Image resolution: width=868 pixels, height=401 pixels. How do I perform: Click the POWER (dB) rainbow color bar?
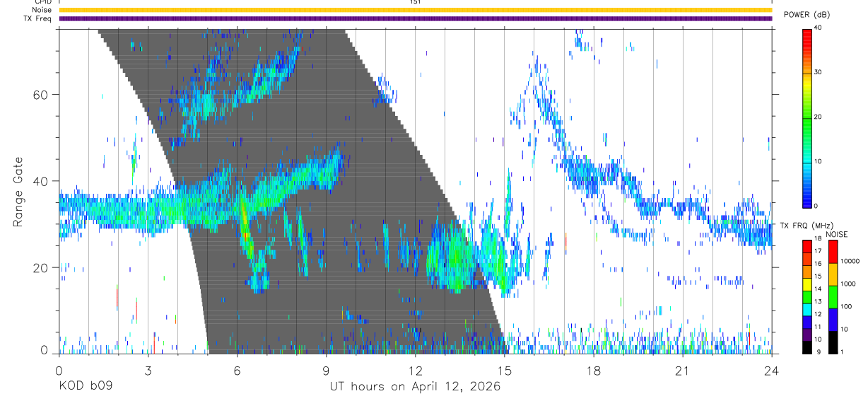[x=807, y=117]
